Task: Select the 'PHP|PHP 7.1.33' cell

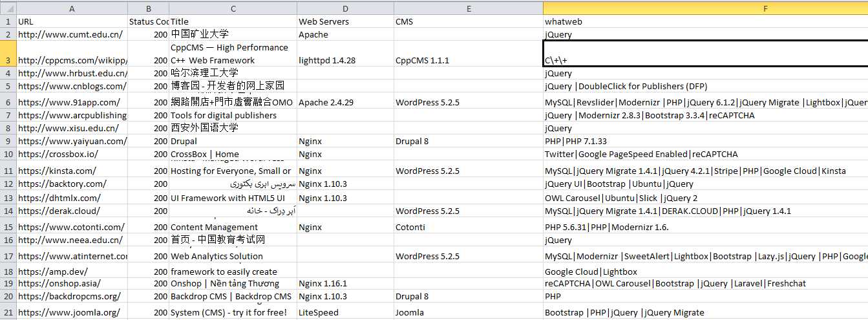Action: pyautogui.click(x=705, y=141)
